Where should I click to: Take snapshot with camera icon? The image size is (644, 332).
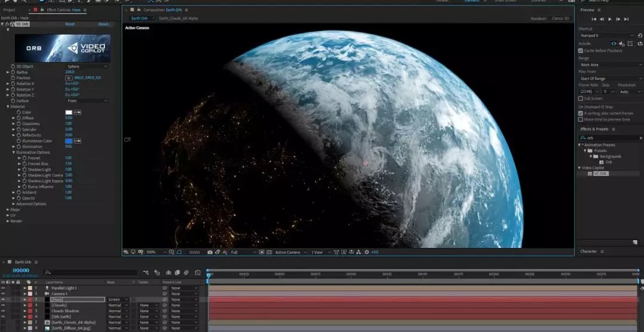[210, 252]
